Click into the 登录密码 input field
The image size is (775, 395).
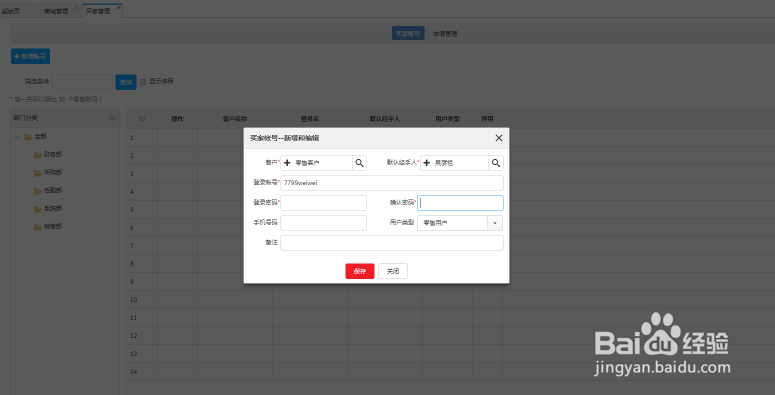[323, 203]
